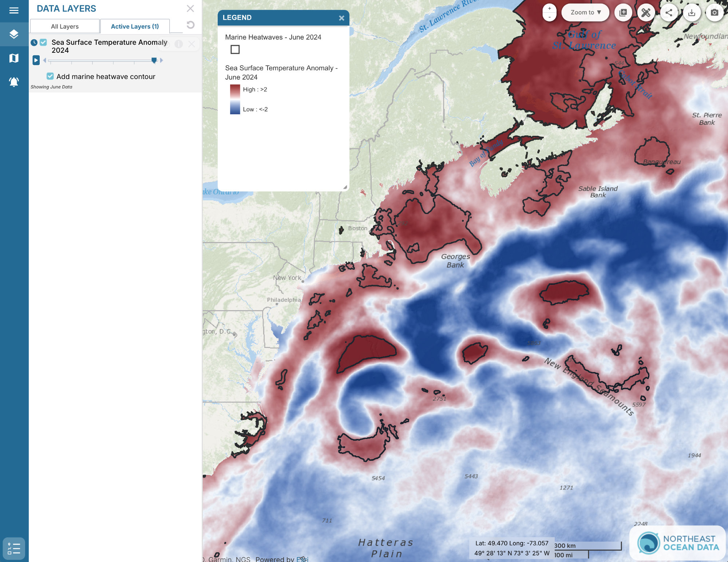Click the layers stack sidebar icon

(x=14, y=34)
